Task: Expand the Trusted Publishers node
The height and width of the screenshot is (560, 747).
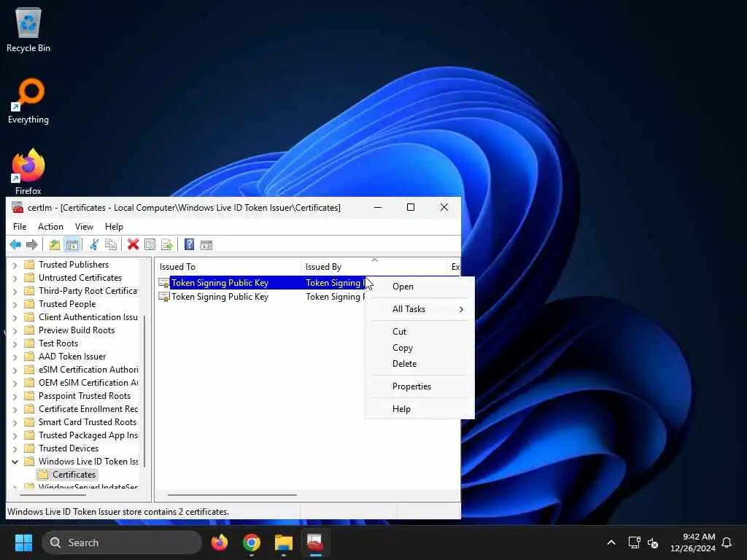Action: point(15,265)
